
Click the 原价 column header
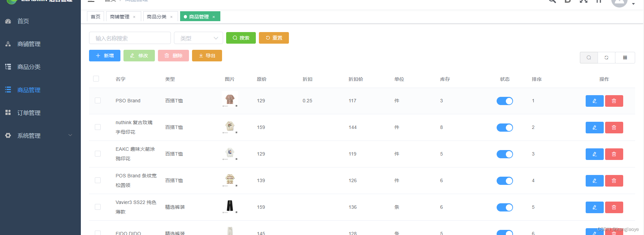(x=262, y=79)
